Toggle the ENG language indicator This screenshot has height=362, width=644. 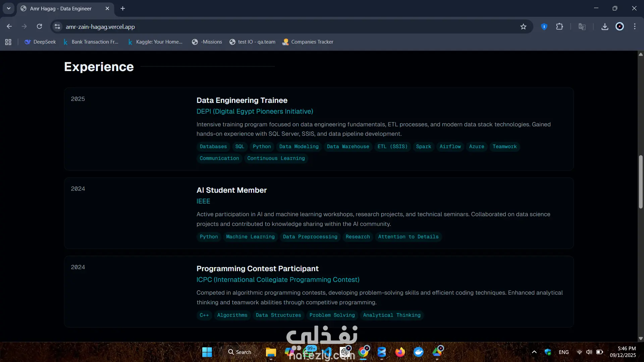tap(563, 352)
